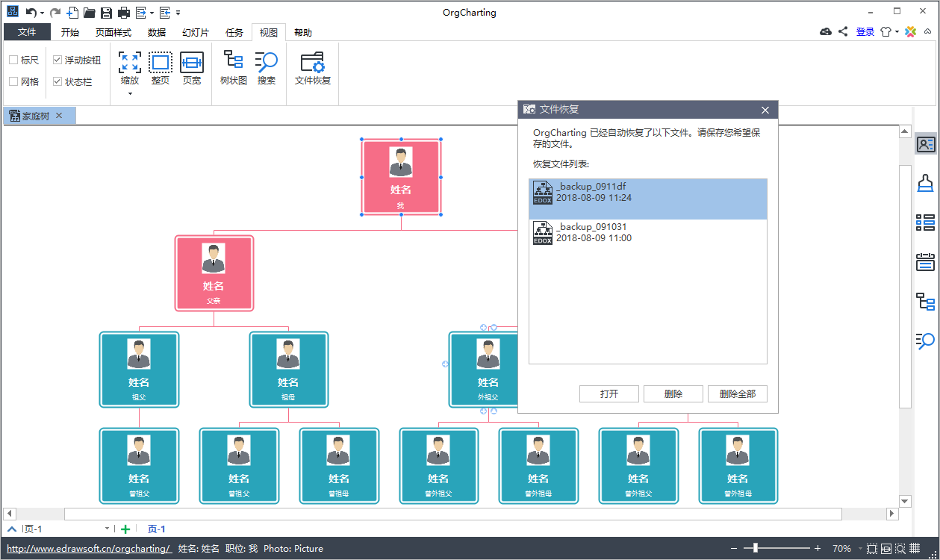This screenshot has height=560, width=940.
Task: Click the Undo icon in the quick access toolbar
Action: click(31, 13)
